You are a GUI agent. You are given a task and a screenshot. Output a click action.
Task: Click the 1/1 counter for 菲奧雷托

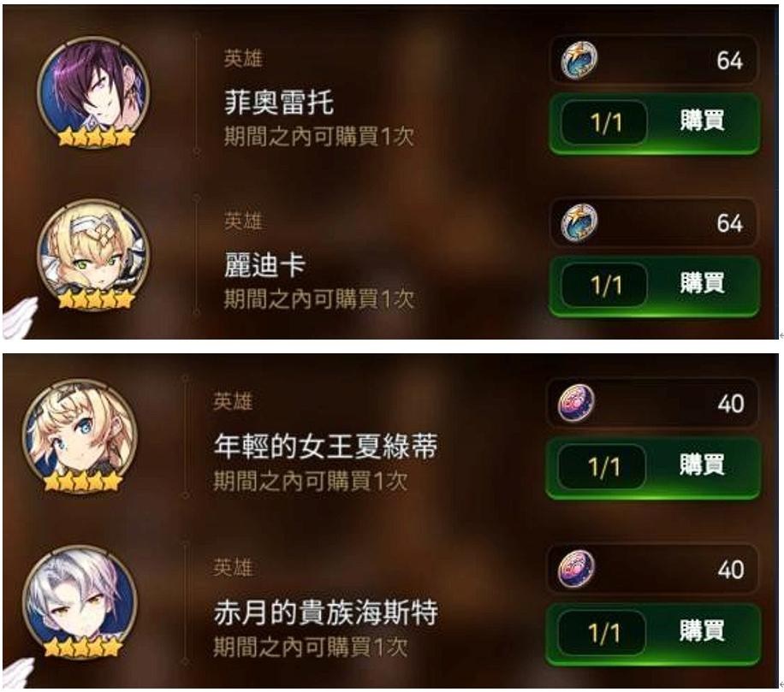pyautogui.click(x=604, y=122)
